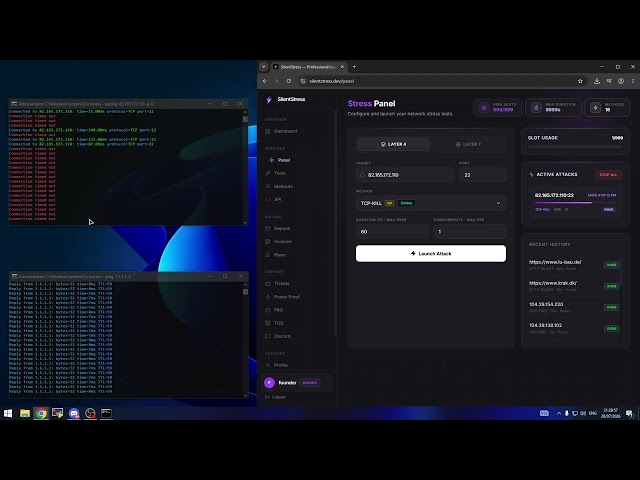Image resolution: width=640 pixels, height=480 pixels.
Task: Click the Recent History scrollbar
Action: [x=621, y=273]
